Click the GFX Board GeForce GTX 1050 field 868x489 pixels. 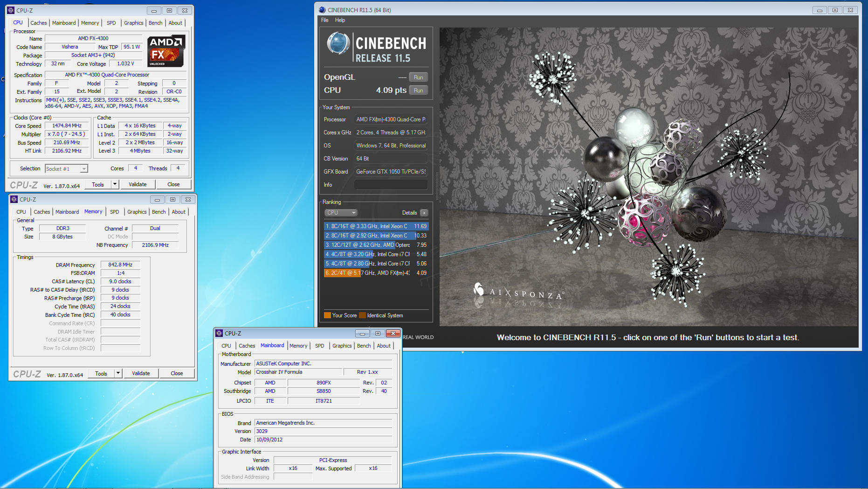coord(391,172)
